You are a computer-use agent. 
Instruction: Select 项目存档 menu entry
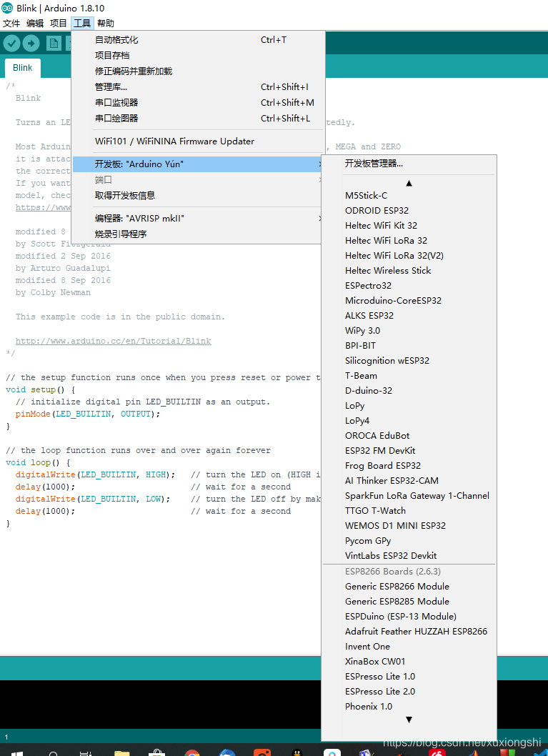[198, 56]
